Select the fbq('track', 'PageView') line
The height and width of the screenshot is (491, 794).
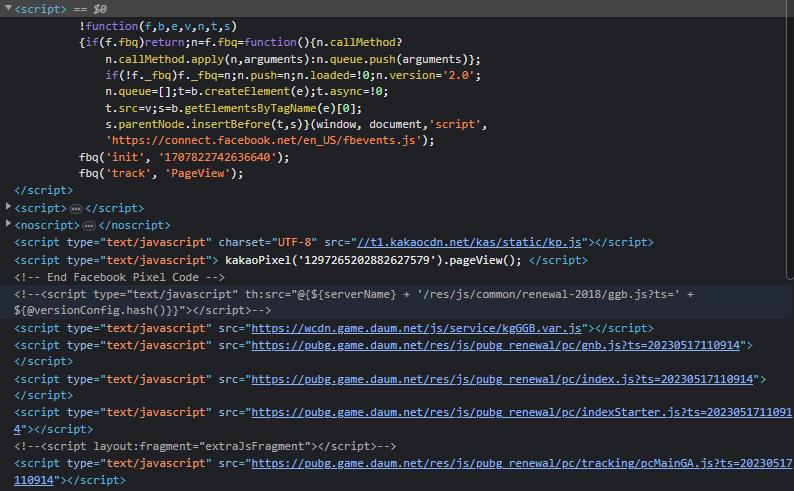161,174
